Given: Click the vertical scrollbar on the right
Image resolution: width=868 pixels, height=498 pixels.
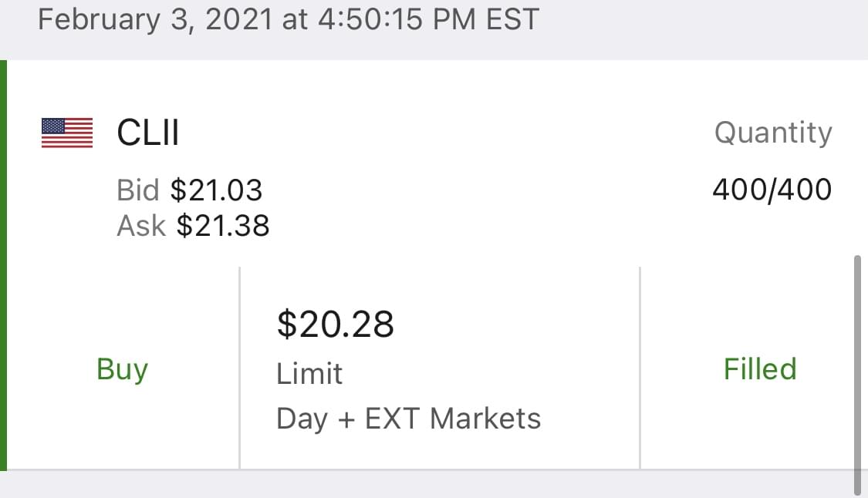Looking at the screenshot, I should 858,375.
